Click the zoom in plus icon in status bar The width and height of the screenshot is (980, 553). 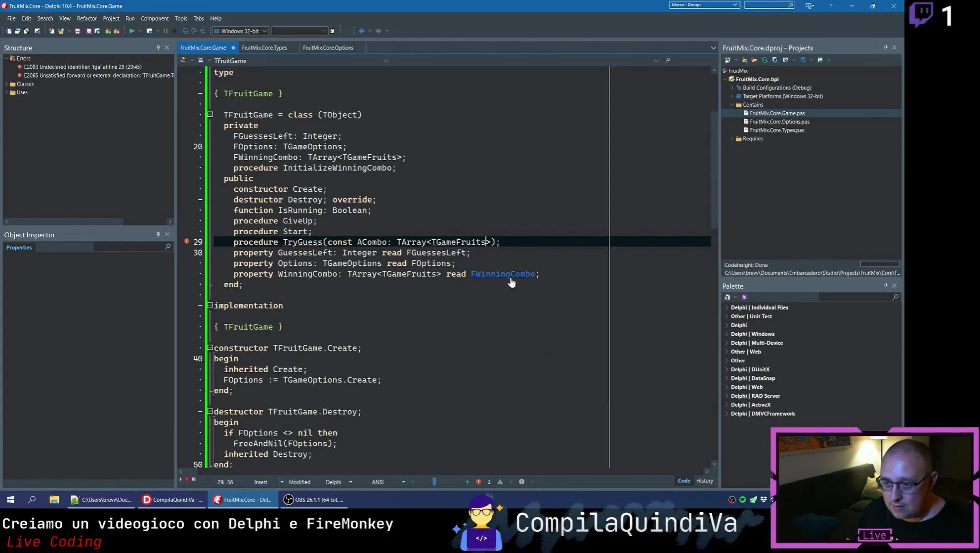[x=467, y=482]
